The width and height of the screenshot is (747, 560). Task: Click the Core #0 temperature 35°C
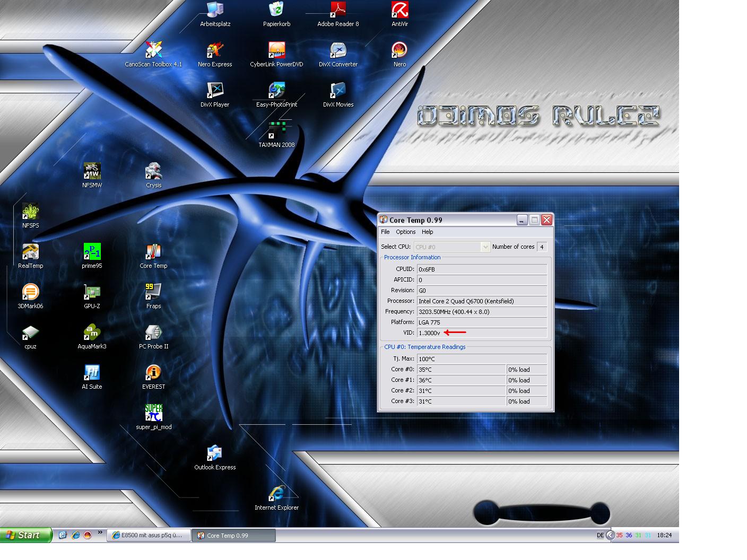tap(462, 370)
